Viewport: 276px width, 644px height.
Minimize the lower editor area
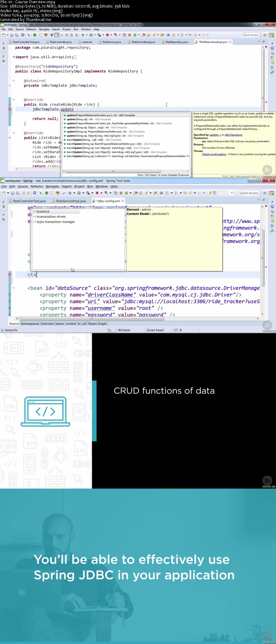(259, 200)
